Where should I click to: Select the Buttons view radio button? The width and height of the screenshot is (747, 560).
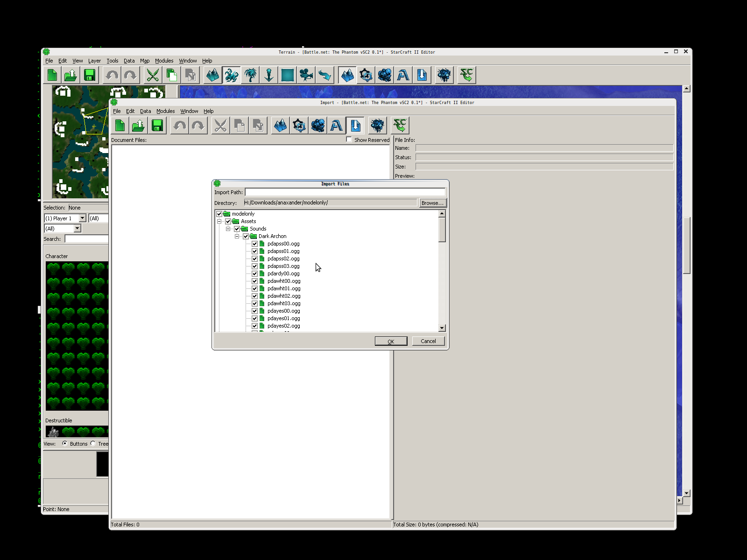coord(65,443)
